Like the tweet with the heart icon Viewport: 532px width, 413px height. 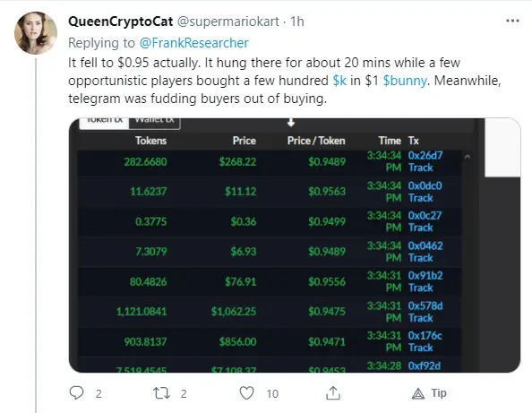click(246, 393)
